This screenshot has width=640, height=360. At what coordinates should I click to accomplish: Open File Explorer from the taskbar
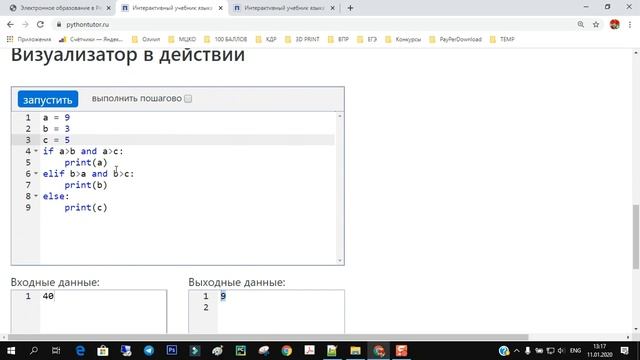coord(355,351)
